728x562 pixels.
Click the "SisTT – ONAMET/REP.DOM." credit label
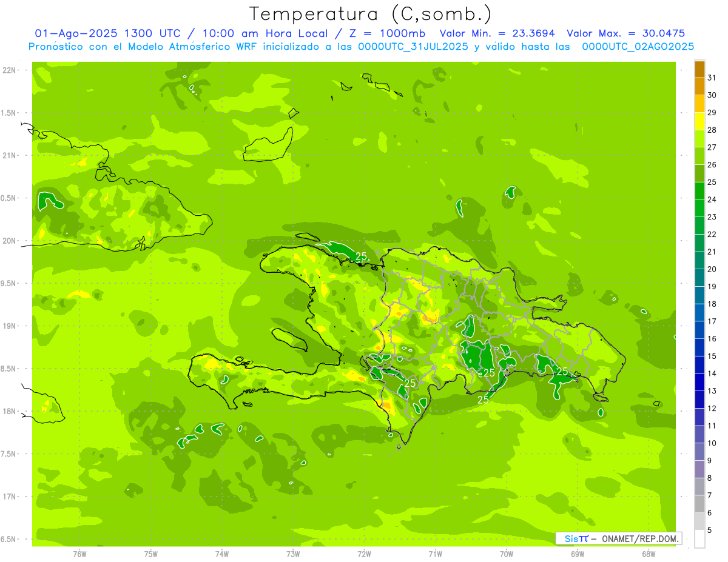619,538
